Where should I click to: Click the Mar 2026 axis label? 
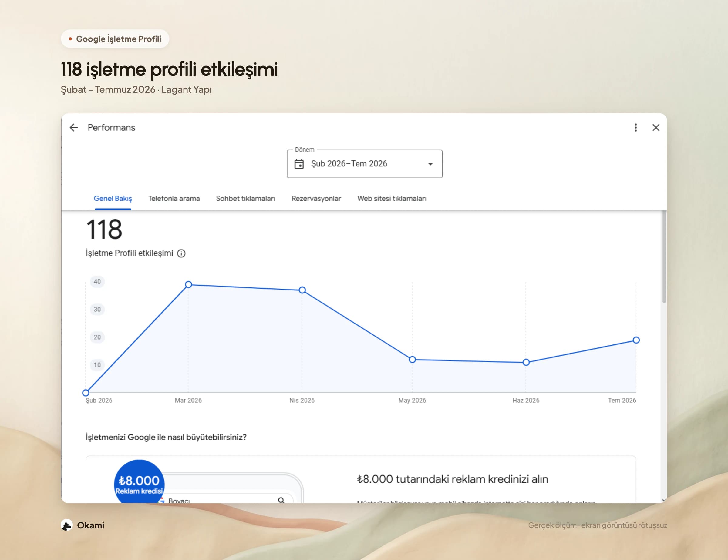(x=188, y=401)
